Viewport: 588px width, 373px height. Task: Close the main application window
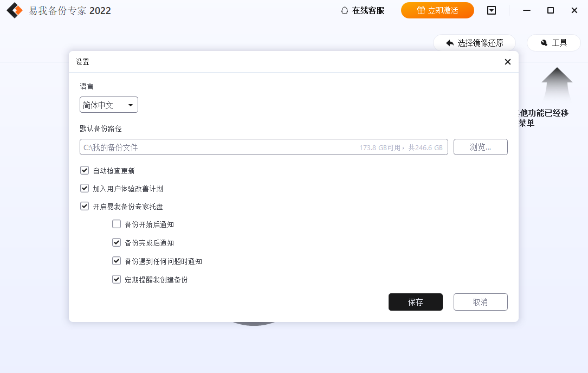click(574, 10)
